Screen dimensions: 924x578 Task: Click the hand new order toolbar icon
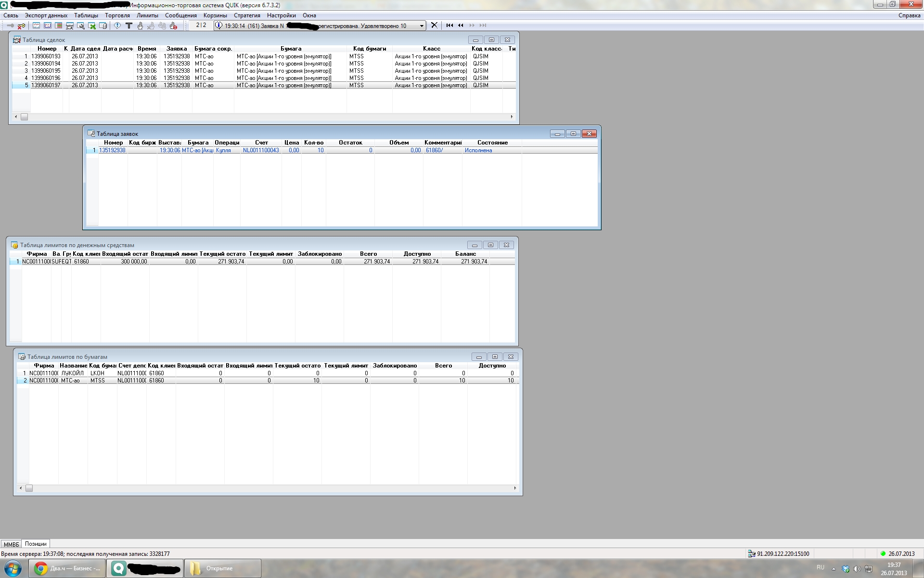click(x=140, y=26)
